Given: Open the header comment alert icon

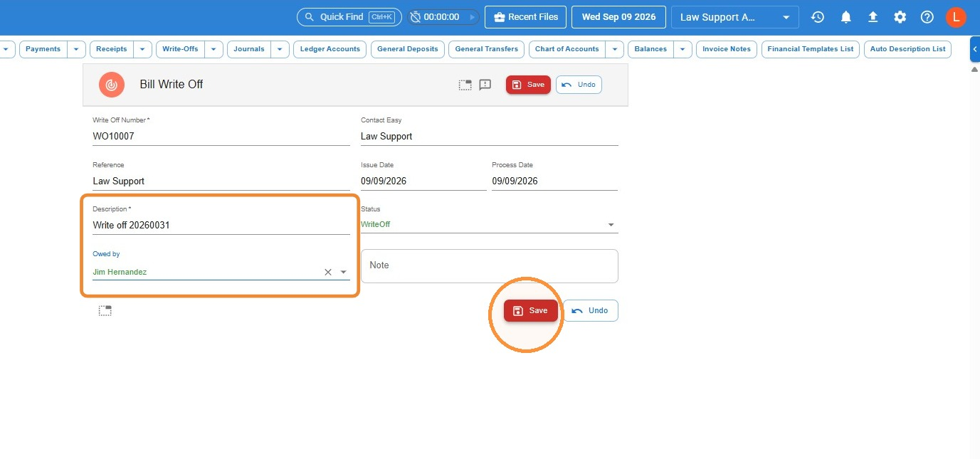Looking at the screenshot, I should 485,85.
